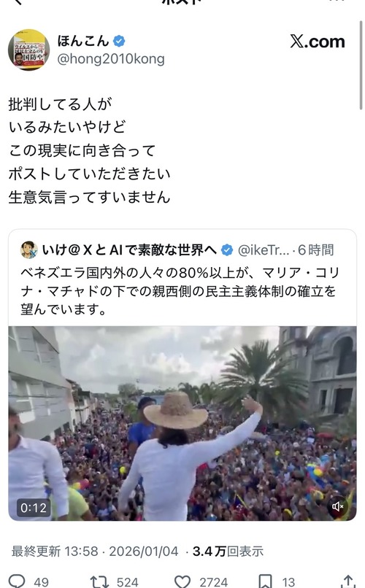Unmute the video with the speaker icon
Viewport: 365px width, 588px height.
[337, 506]
